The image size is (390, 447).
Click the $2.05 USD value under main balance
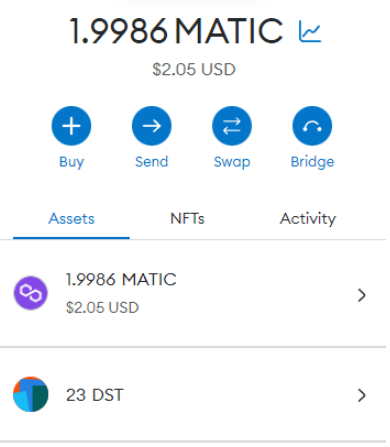point(194,70)
